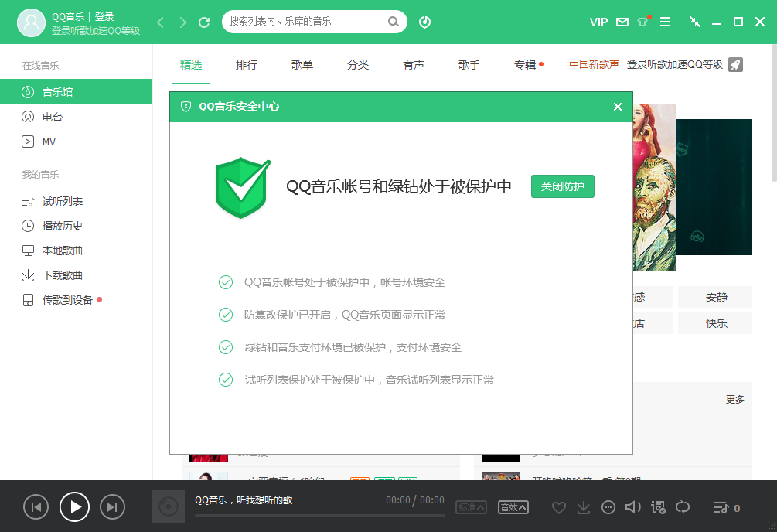Click the text 绿钻和音乐支付环境已被保护，支付环境安全
The width and height of the screenshot is (777, 532).
(x=353, y=347)
